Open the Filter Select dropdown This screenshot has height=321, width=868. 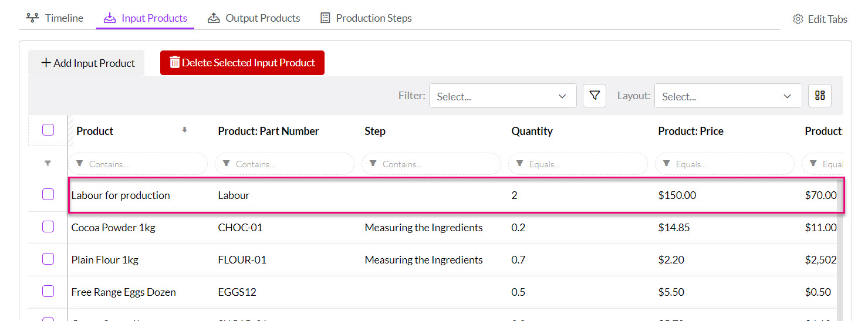click(502, 96)
